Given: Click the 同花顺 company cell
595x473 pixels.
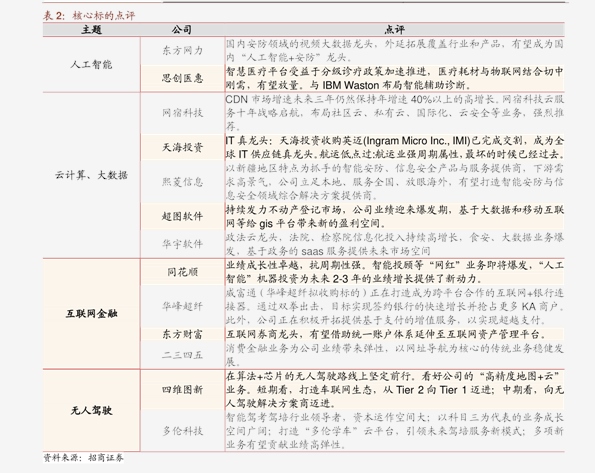Looking at the screenshot, I should pos(183,272).
